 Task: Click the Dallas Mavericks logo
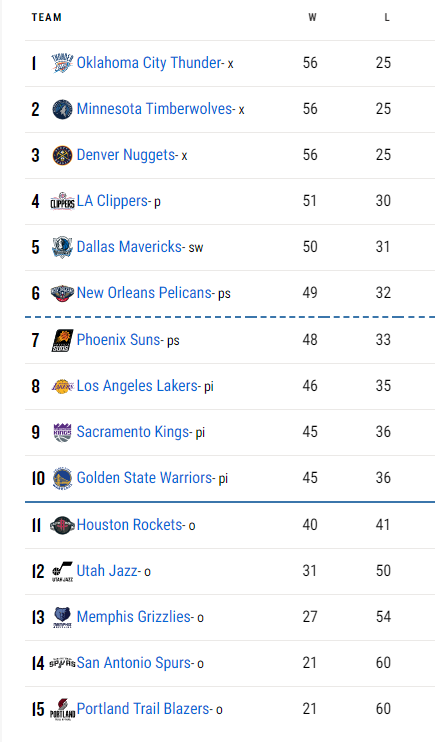tap(62, 247)
